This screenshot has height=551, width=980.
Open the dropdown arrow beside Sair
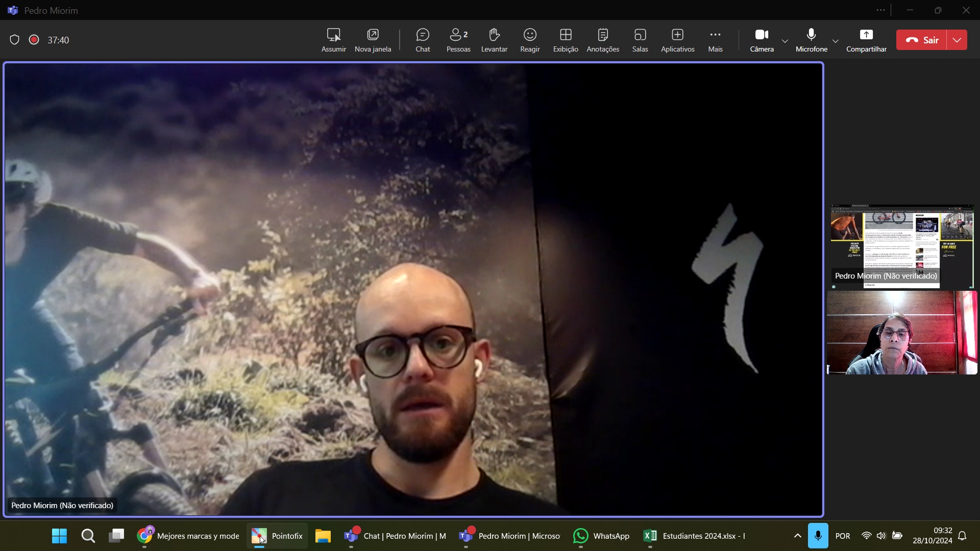957,40
